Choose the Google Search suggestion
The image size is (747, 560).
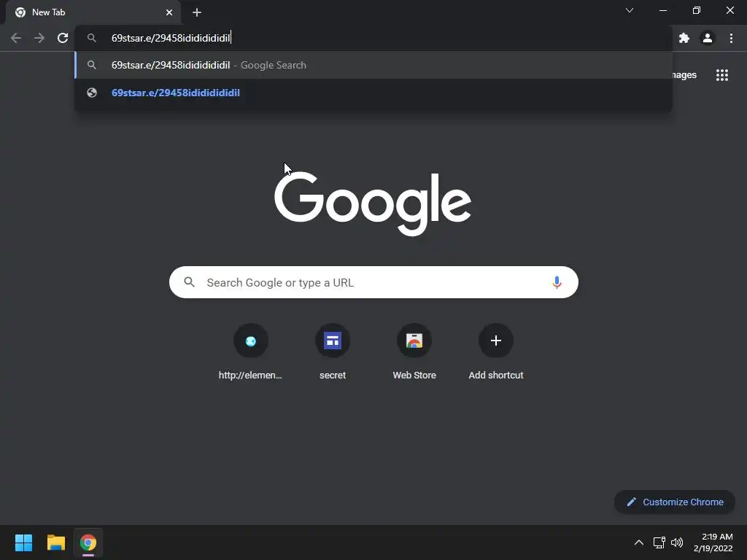(x=373, y=65)
